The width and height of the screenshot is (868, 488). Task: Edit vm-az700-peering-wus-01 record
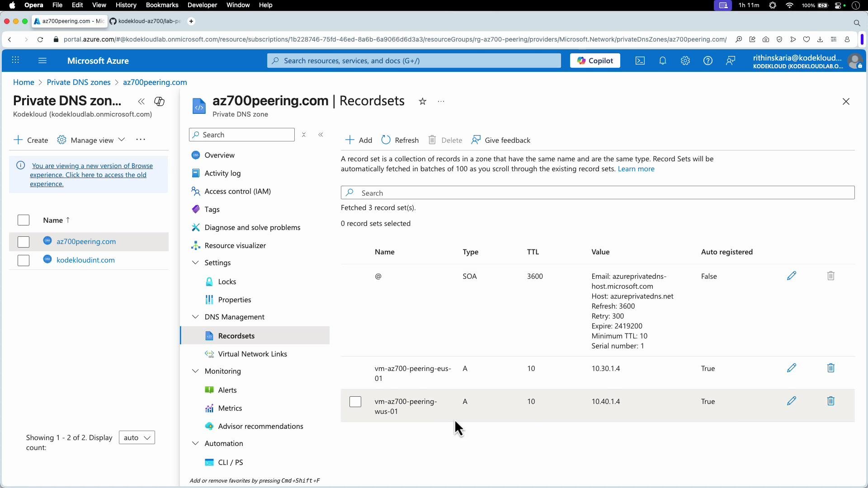[792, 401]
